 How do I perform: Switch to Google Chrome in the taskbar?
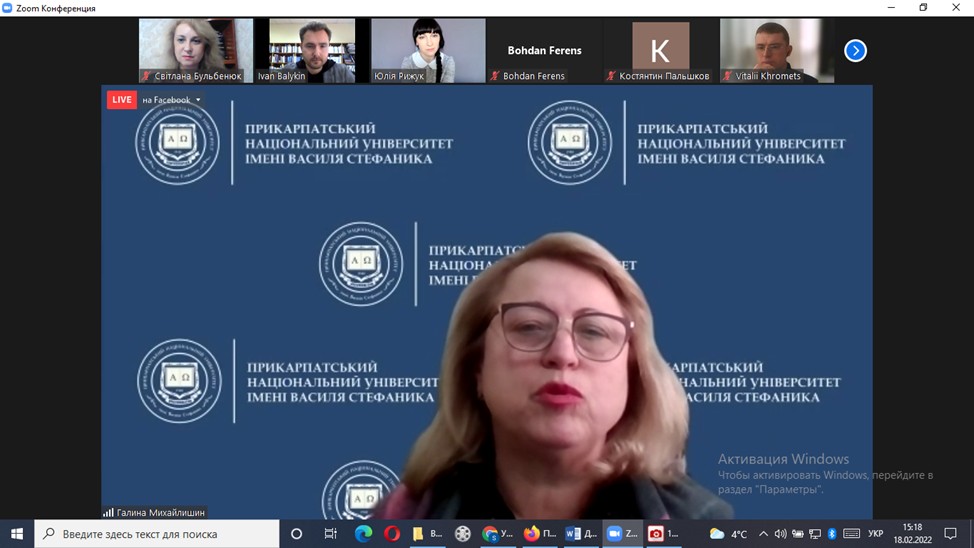click(x=497, y=534)
